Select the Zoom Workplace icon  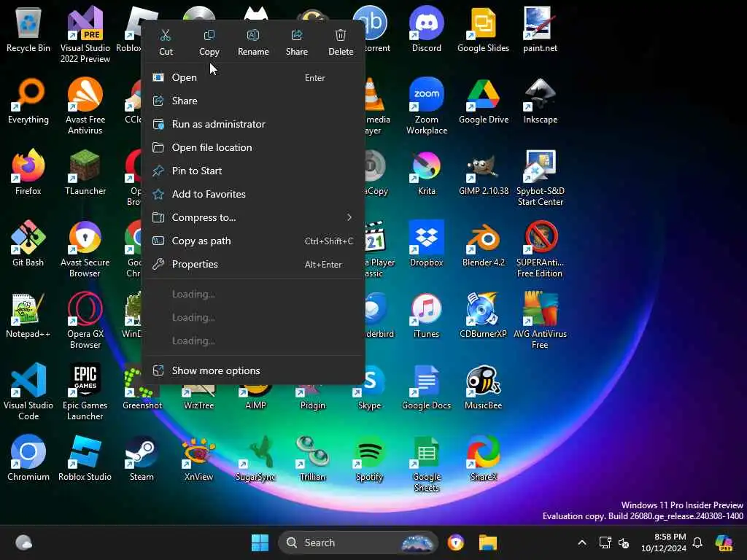point(426,106)
